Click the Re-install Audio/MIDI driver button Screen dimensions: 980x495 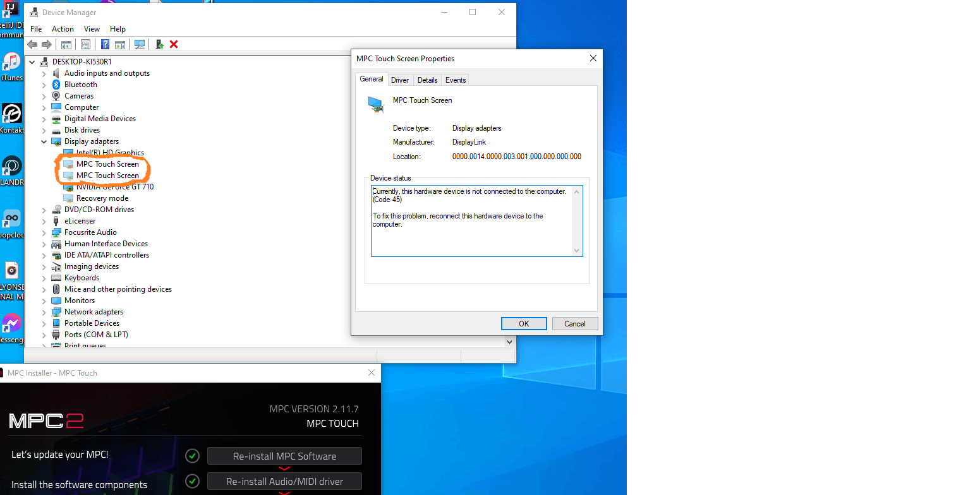[x=284, y=480]
